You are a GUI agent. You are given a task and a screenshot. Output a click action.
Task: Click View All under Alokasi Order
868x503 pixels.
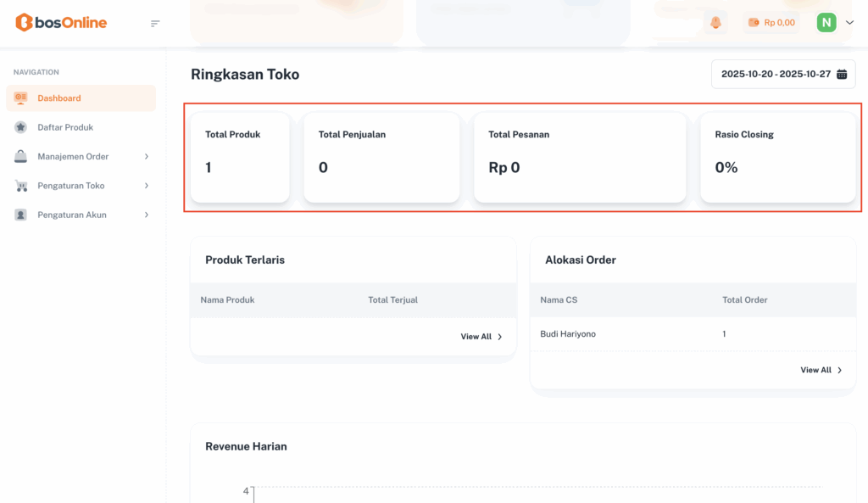(x=821, y=370)
